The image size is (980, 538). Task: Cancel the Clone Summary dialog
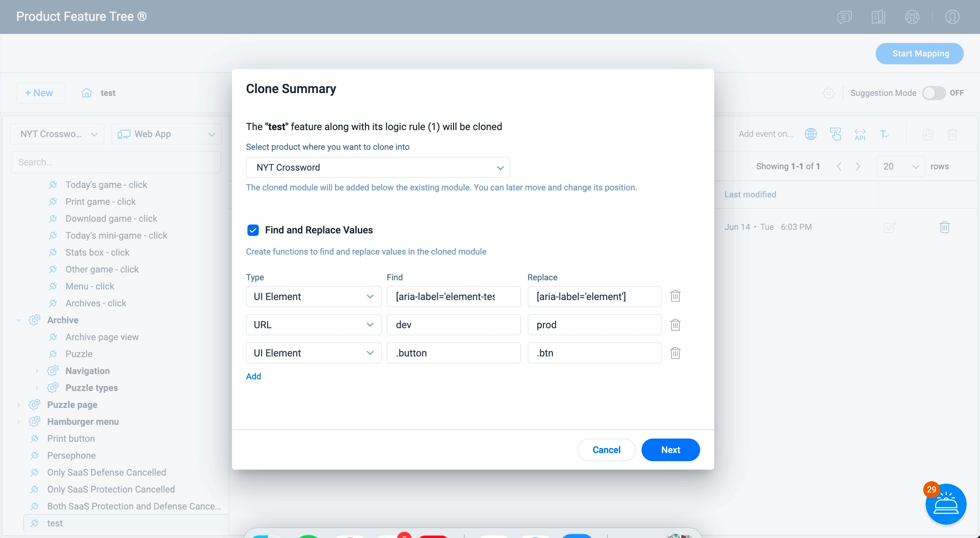606,450
